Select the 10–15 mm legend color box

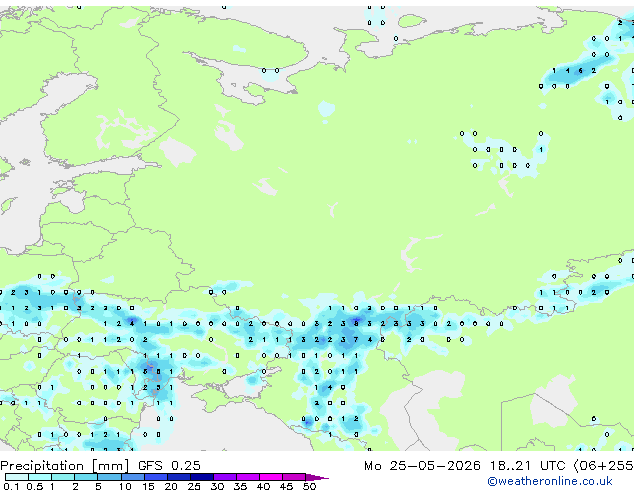coord(132,477)
